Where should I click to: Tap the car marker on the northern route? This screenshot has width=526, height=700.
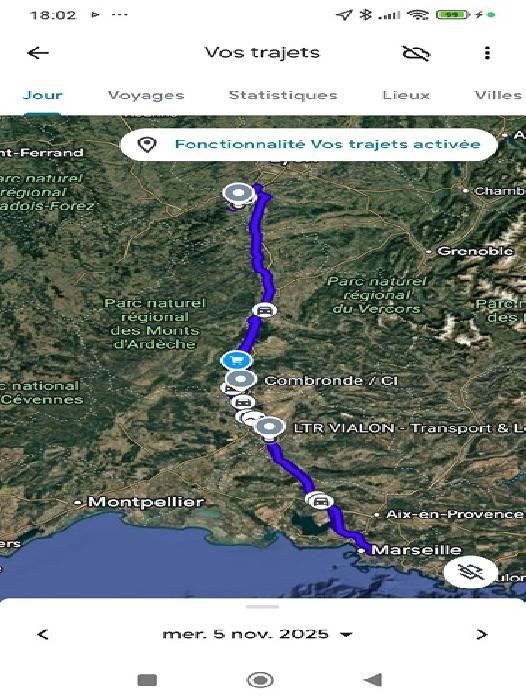pyautogui.click(x=264, y=310)
